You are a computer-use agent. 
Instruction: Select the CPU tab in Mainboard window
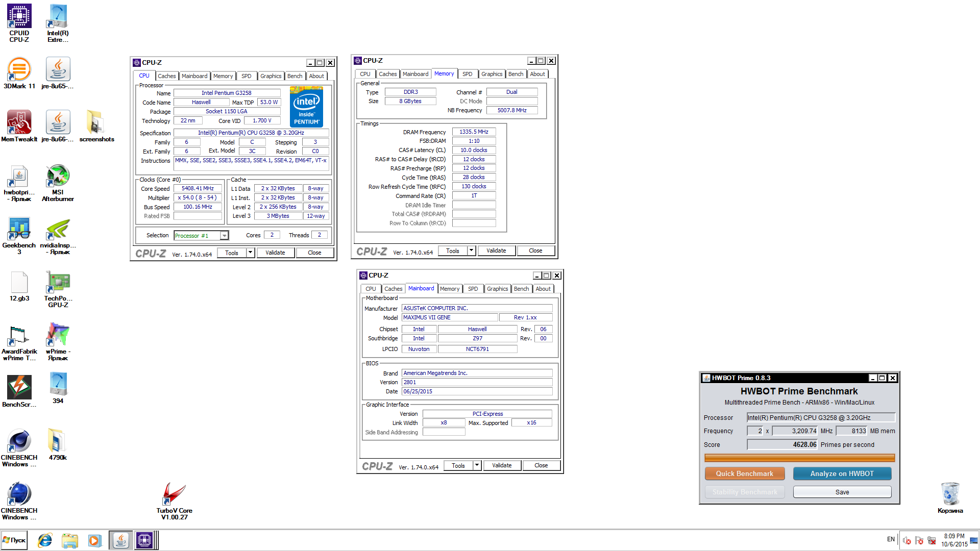371,289
